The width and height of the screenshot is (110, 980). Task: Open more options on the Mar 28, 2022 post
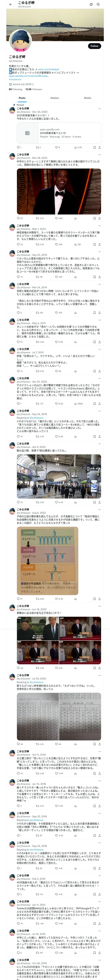pos(100,155)
